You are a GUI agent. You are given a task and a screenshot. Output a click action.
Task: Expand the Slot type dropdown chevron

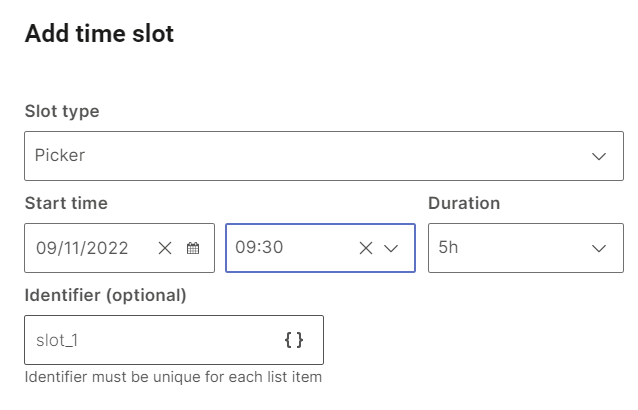coord(599,156)
